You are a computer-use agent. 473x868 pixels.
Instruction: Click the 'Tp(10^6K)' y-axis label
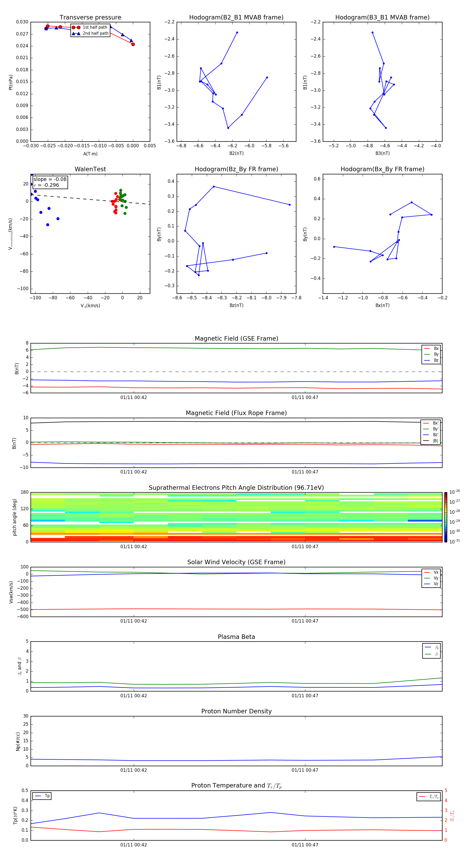[x=15, y=815]
